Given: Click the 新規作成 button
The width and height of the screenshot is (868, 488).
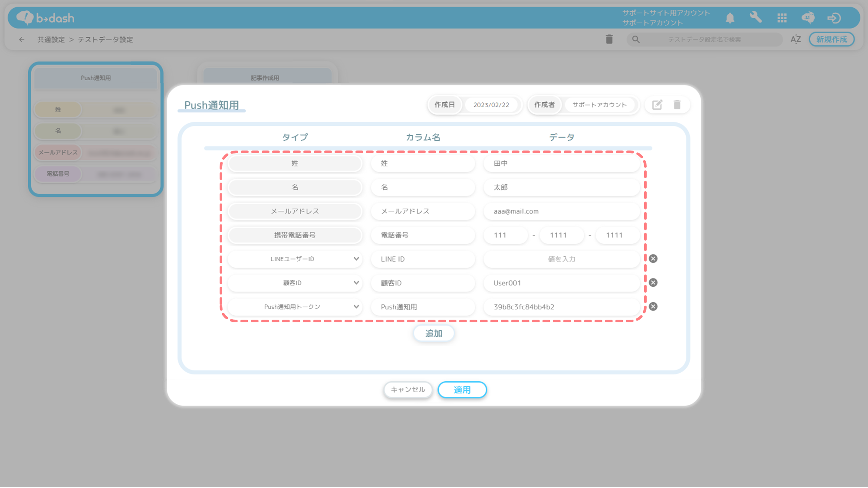Looking at the screenshot, I should click(x=831, y=39).
